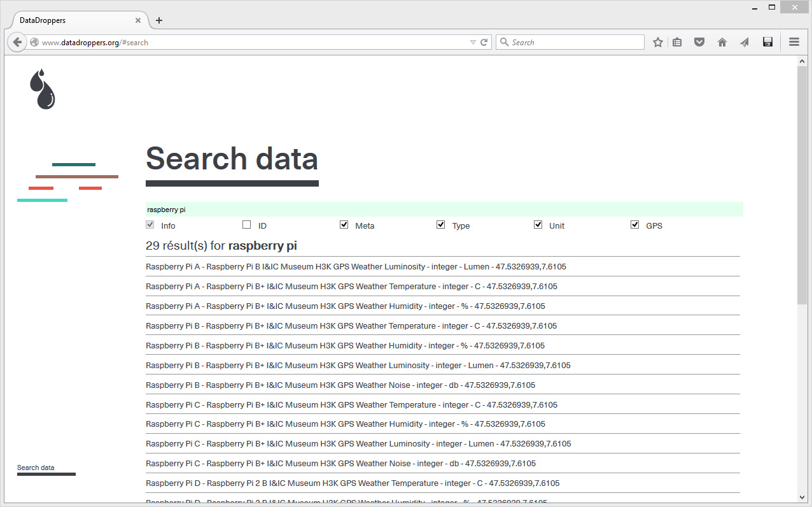Click the '29 résult(s) for raspberry pi' text
The width and height of the screenshot is (812, 507).
(221, 246)
